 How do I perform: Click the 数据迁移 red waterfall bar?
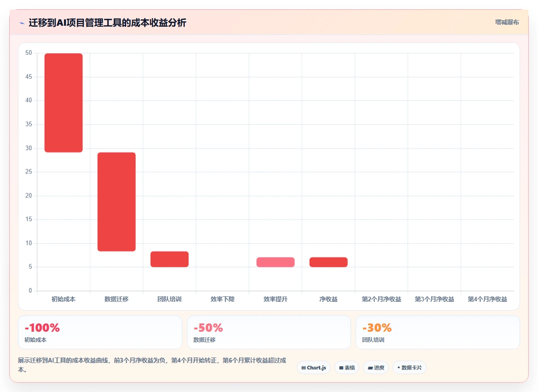coord(117,202)
